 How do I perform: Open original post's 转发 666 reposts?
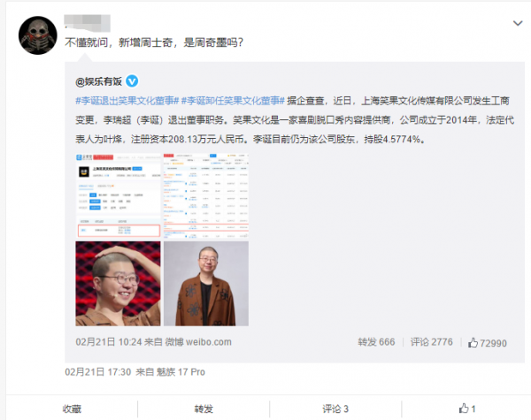coord(376,342)
